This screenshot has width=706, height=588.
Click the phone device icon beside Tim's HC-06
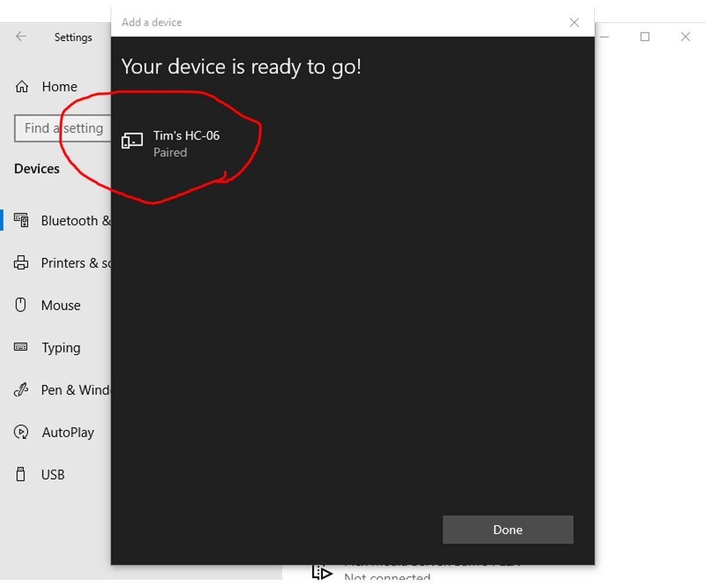tap(132, 141)
